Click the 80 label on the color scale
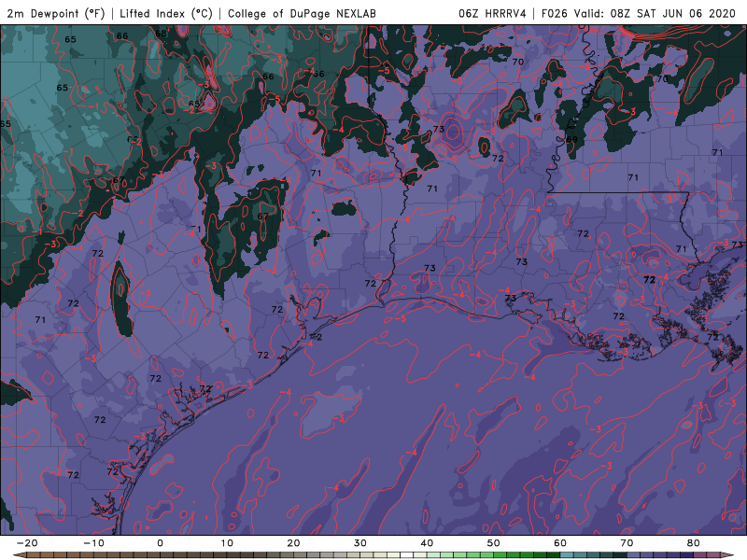Viewport: 747px width, 560px height. pyautogui.click(x=694, y=543)
